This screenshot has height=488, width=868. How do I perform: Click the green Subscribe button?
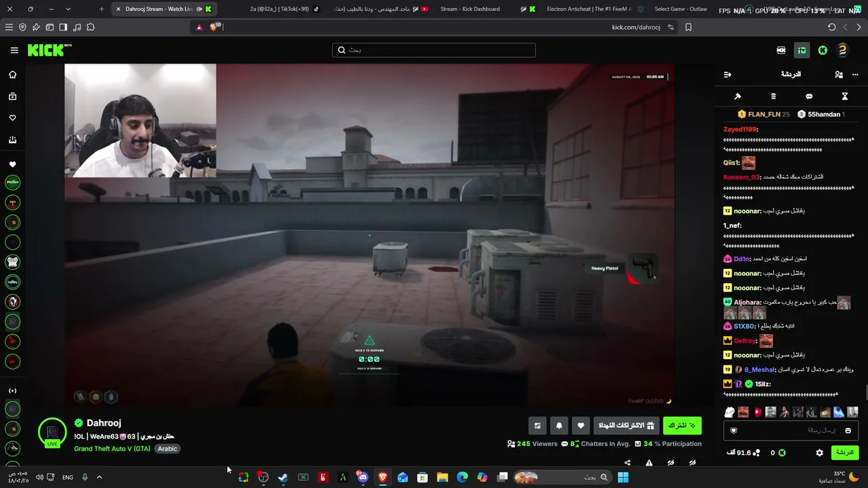[682, 426]
